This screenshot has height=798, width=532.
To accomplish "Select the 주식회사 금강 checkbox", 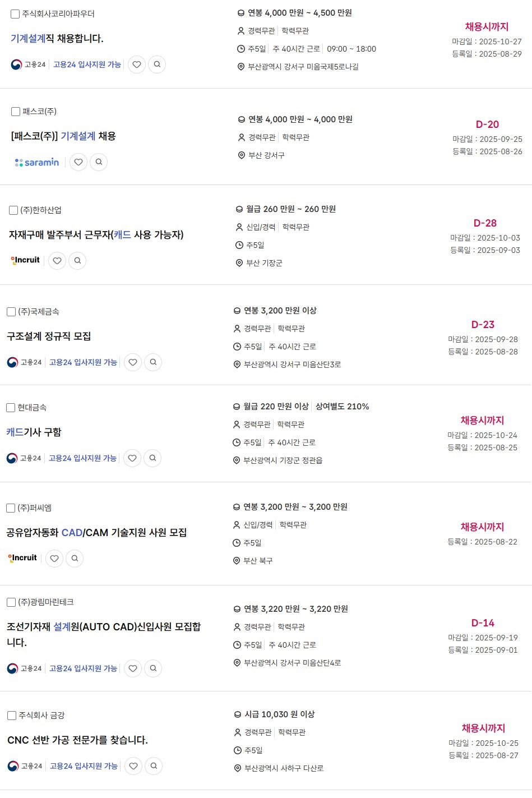I will tap(12, 716).
